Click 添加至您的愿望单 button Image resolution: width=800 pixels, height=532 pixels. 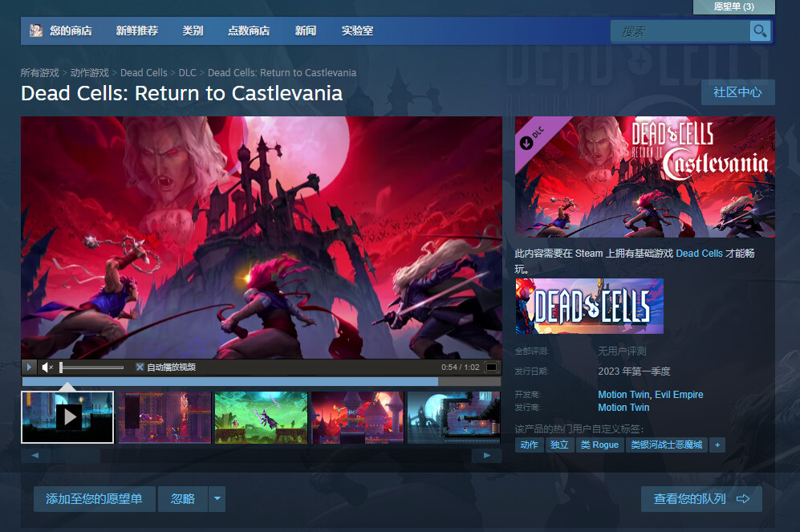pos(95,499)
